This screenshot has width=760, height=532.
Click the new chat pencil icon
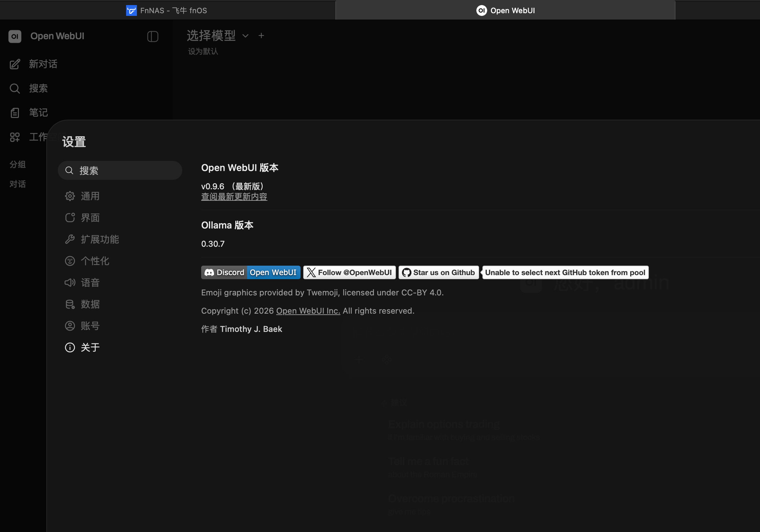[15, 64]
